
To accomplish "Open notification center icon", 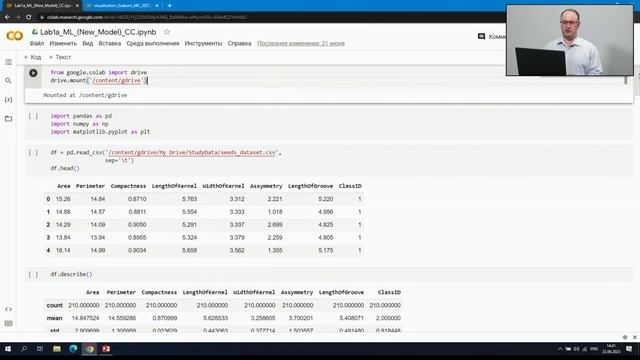I will [x=629, y=349].
